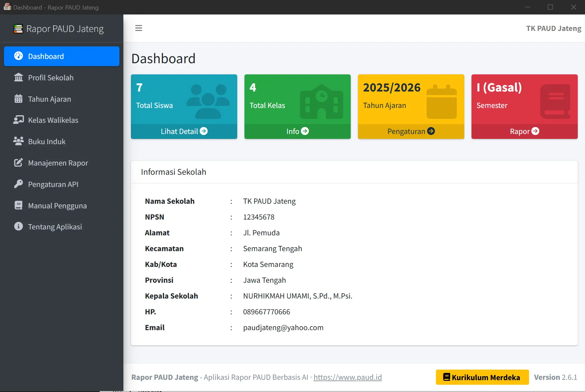Click the Profil Sekolah building icon

tap(19, 78)
